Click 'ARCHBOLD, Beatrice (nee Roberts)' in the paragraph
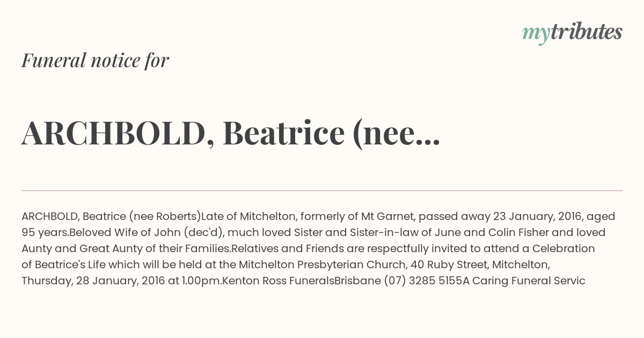The image size is (644, 338). (x=111, y=217)
